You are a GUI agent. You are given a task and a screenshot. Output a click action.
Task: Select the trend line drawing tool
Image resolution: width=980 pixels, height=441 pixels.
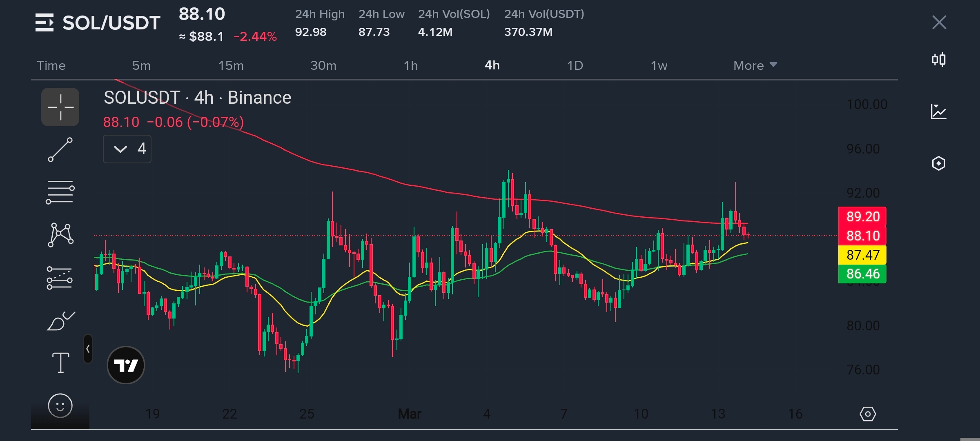(60, 150)
